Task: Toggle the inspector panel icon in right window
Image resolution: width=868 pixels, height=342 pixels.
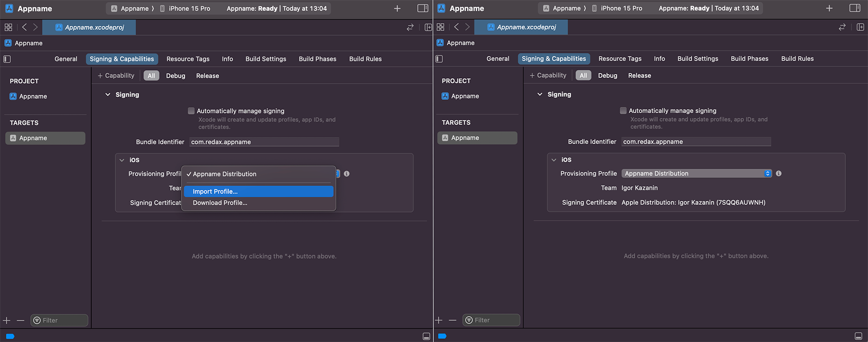Action: click(855, 8)
